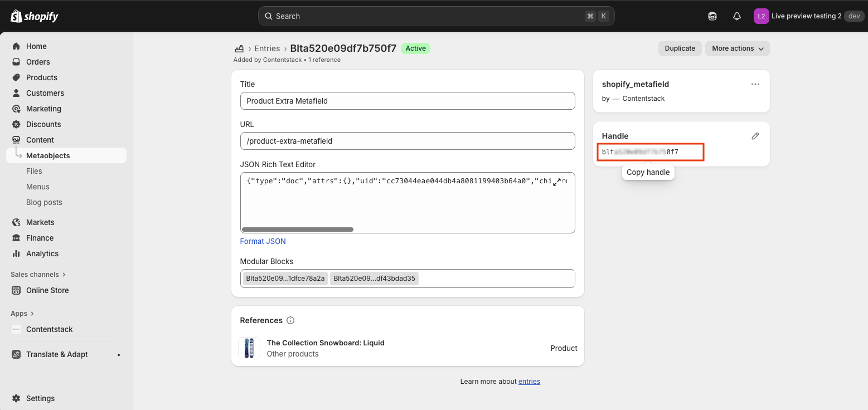Screen dimensions: 868x410
Task: Open the More actions dropdown
Action: coord(737,48)
